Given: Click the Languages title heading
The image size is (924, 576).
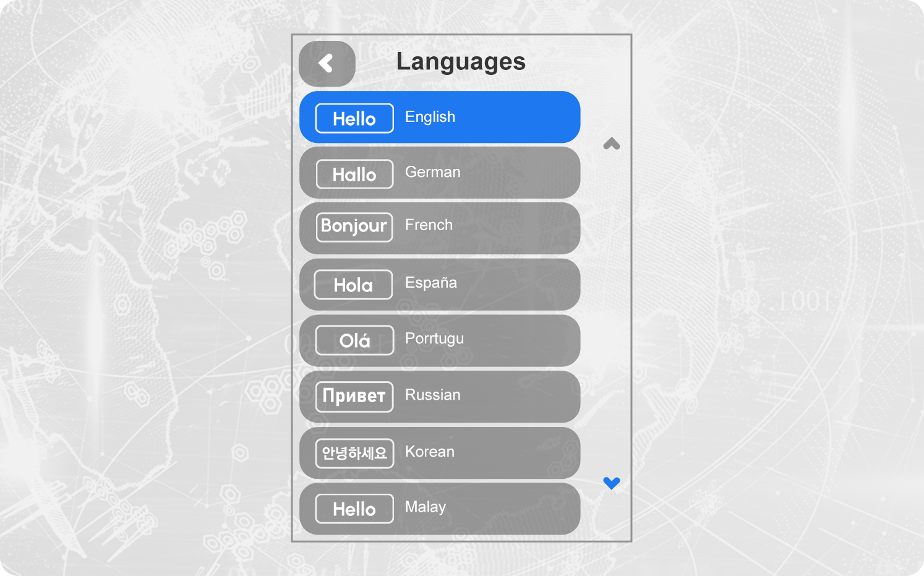Looking at the screenshot, I should 461,62.
